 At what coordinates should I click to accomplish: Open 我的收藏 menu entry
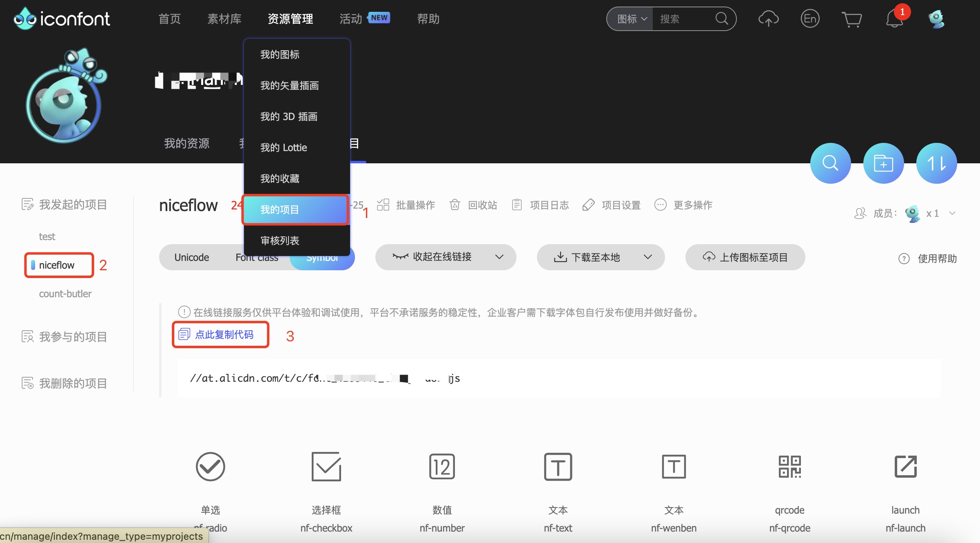pyautogui.click(x=280, y=178)
